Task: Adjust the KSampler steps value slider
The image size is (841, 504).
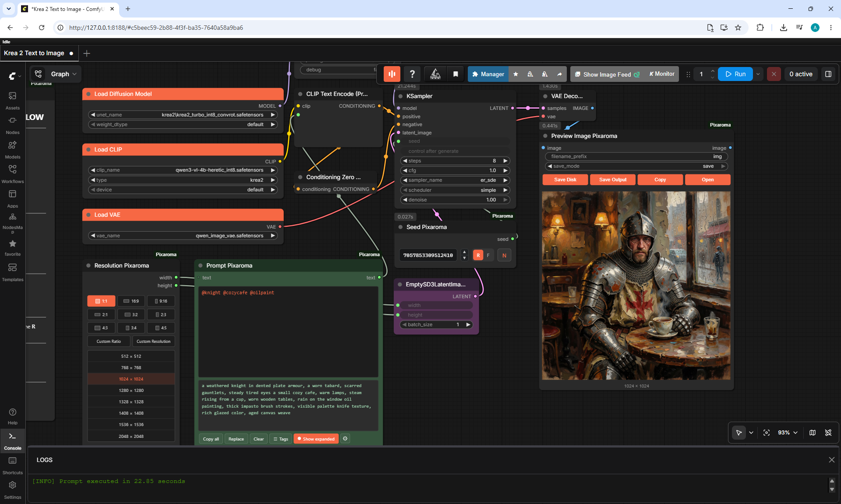Action: [456, 161]
